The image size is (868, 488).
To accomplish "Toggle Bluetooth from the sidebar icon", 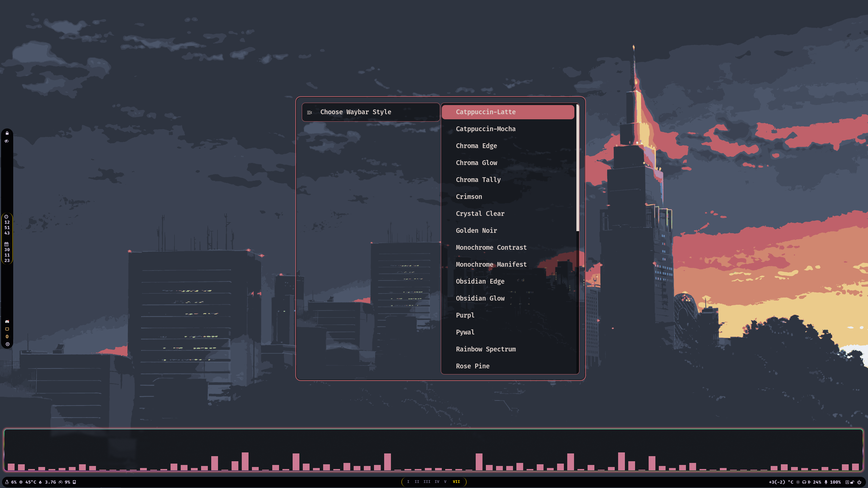I will point(7,337).
